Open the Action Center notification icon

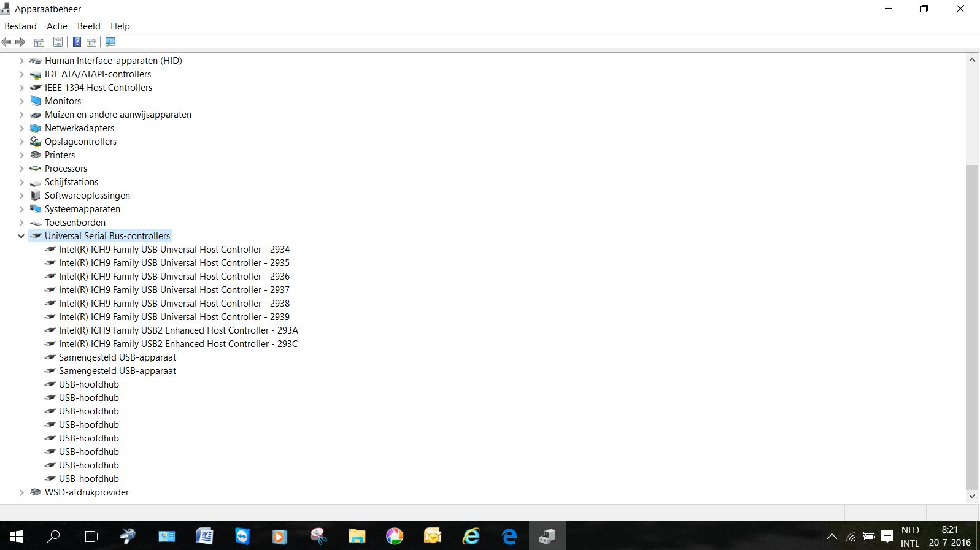click(x=887, y=537)
